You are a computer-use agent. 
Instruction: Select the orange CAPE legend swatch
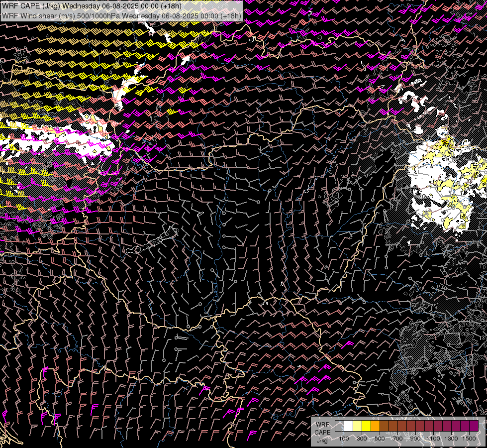click(x=375, y=426)
